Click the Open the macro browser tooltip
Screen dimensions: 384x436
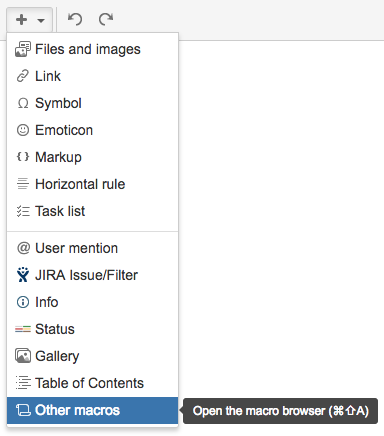280,411
